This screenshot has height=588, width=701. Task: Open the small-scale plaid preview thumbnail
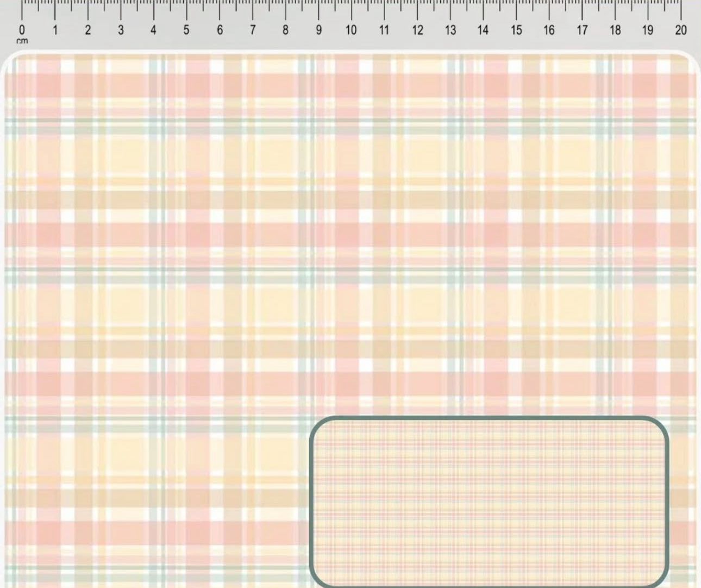coord(489,502)
